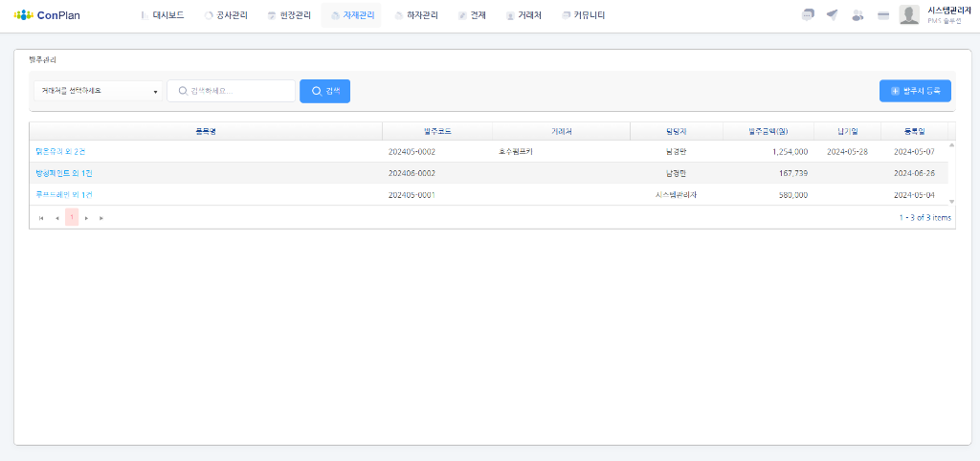Viewport: 980px width, 461px height.
Task: Select the registered date 2024-05-07 cell
Action: click(x=914, y=152)
